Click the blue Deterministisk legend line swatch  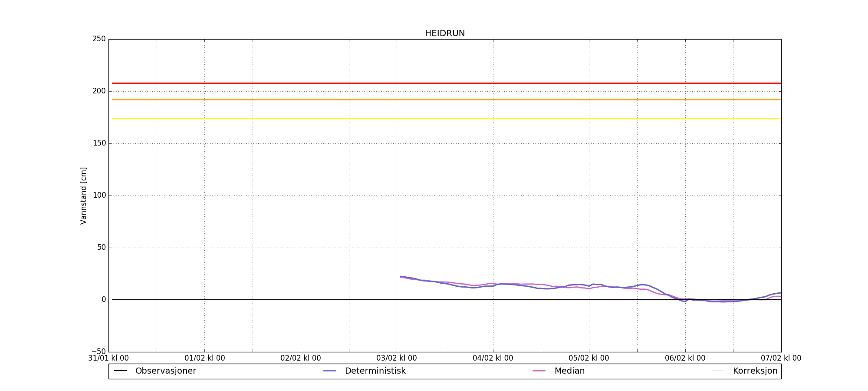click(x=330, y=371)
